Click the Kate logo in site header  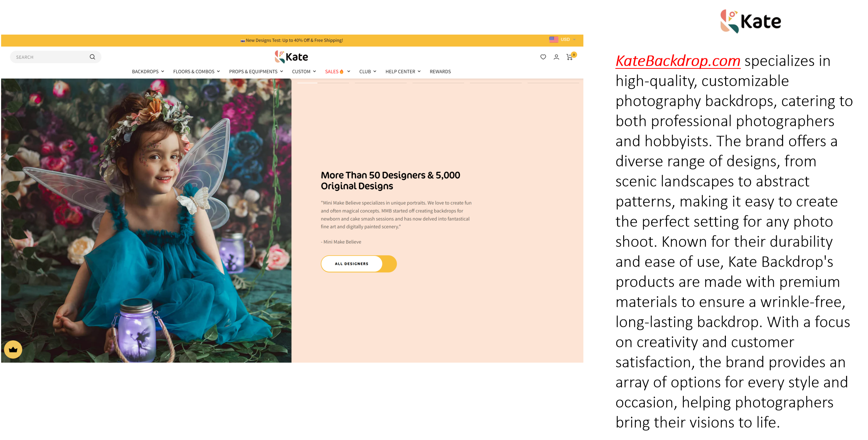tap(291, 57)
